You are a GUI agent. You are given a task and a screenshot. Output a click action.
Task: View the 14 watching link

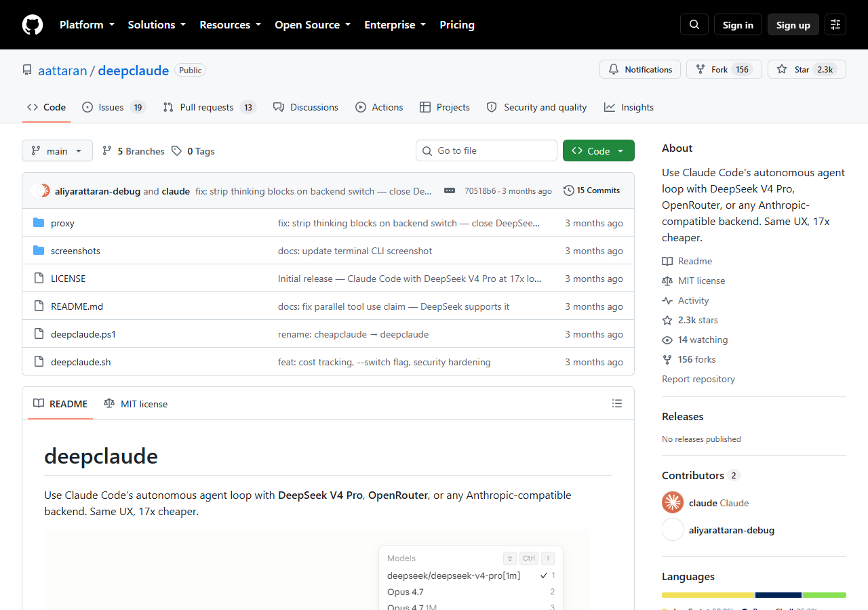(x=695, y=340)
